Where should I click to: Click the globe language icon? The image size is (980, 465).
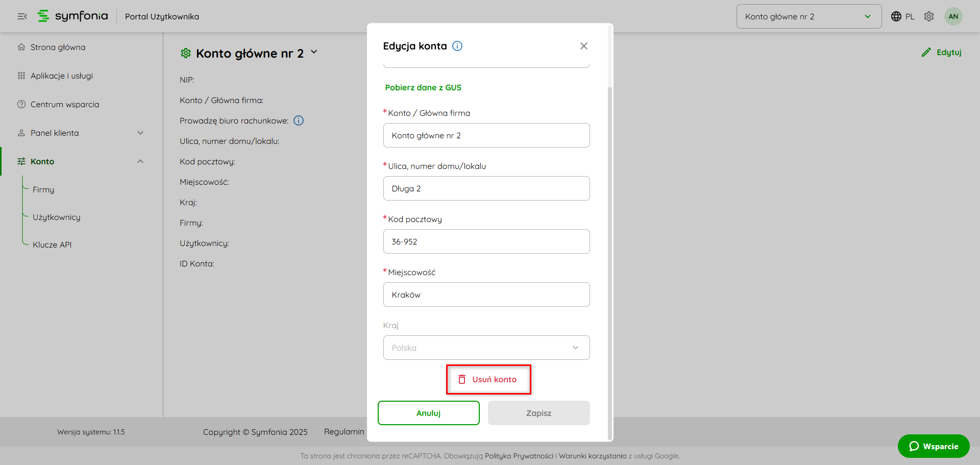pos(896,16)
